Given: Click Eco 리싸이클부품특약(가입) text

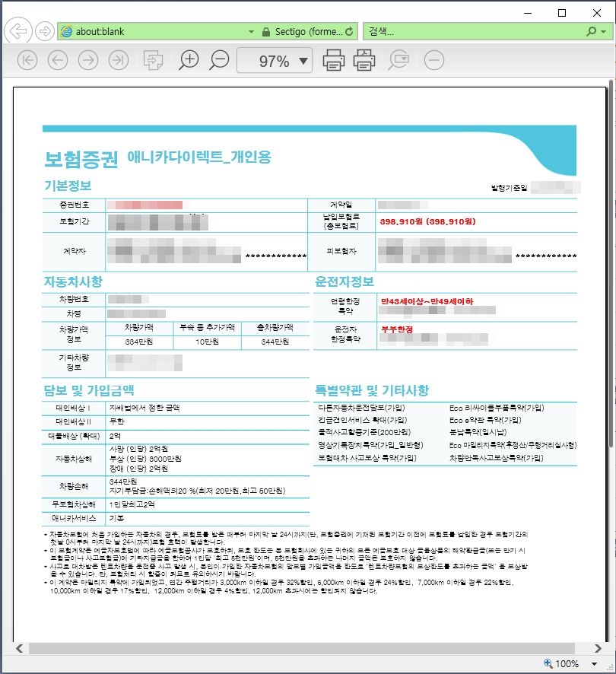Looking at the screenshot, I should tap(497, 408).
